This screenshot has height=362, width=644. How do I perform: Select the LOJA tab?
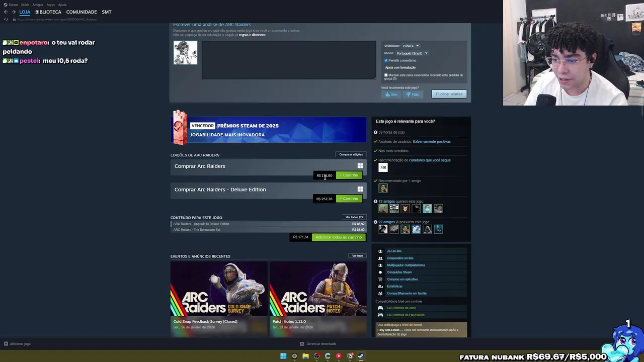coord(25,12)
